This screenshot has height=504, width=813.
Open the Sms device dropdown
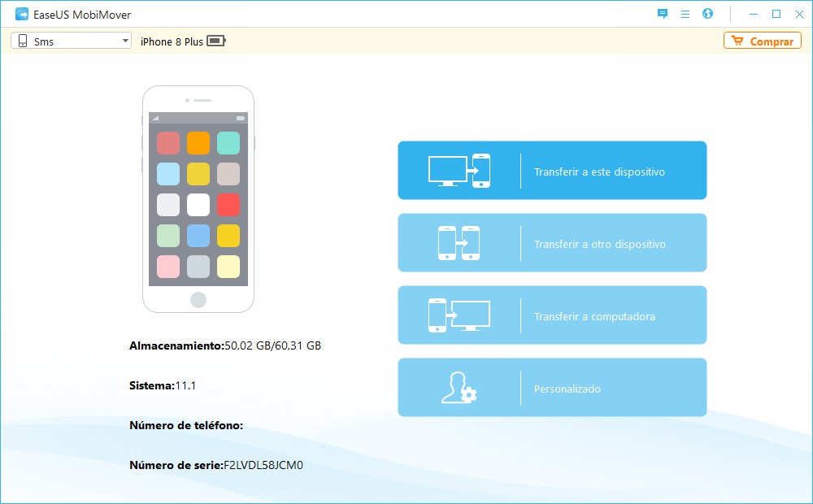72,41
